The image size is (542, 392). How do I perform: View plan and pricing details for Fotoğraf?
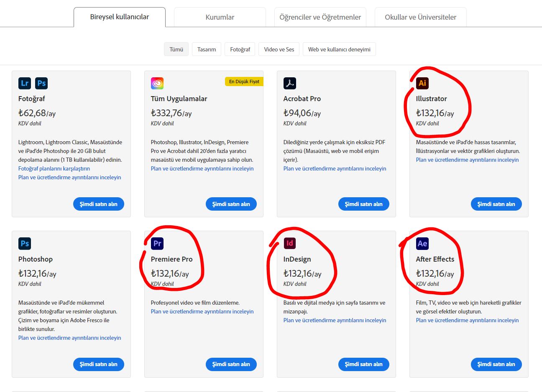click(x=70, y=177)
